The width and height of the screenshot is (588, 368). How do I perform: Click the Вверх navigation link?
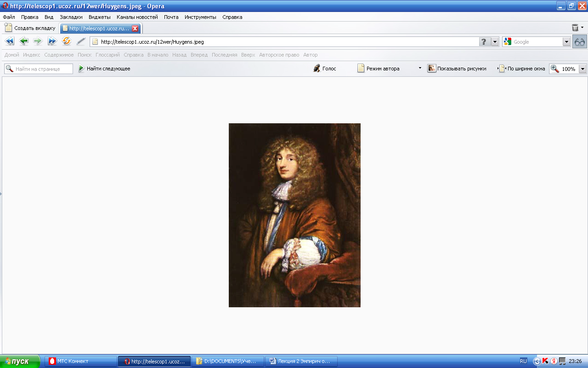(x=248, y=55)
